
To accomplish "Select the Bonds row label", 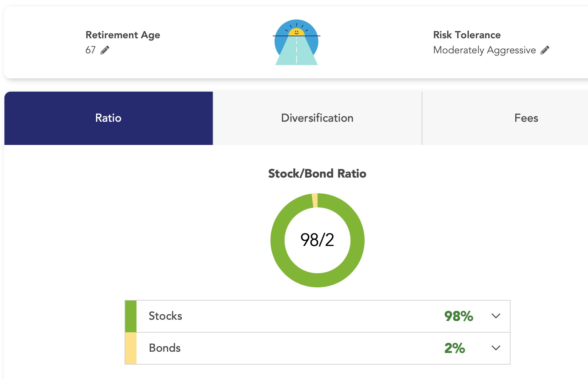I will [x=165, y=348].
